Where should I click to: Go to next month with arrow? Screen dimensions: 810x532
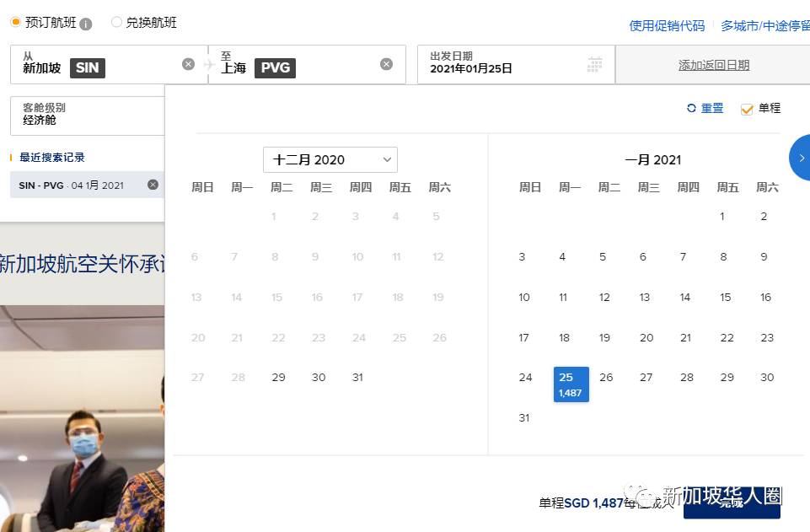801,158
